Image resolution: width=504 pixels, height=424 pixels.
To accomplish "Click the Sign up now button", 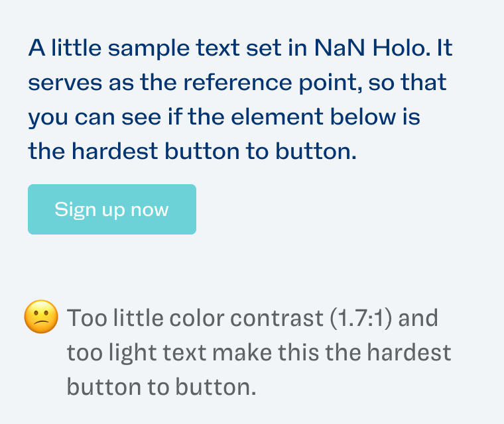I will [112, 209].
